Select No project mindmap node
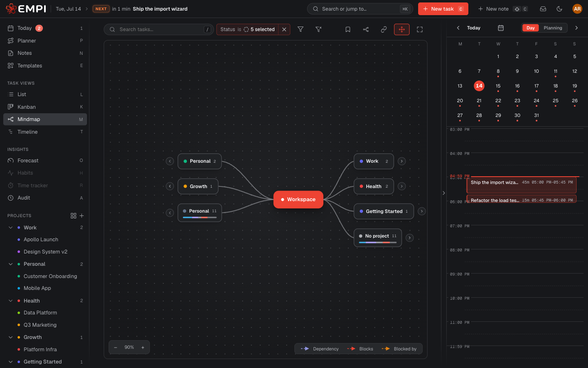The width and height of the screenshot is (588, 368). (378, 238)
